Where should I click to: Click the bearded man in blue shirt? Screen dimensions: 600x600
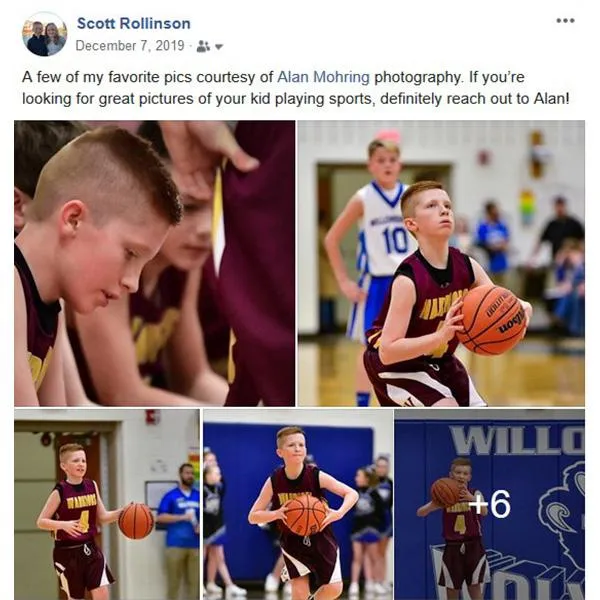pos(180,528)
